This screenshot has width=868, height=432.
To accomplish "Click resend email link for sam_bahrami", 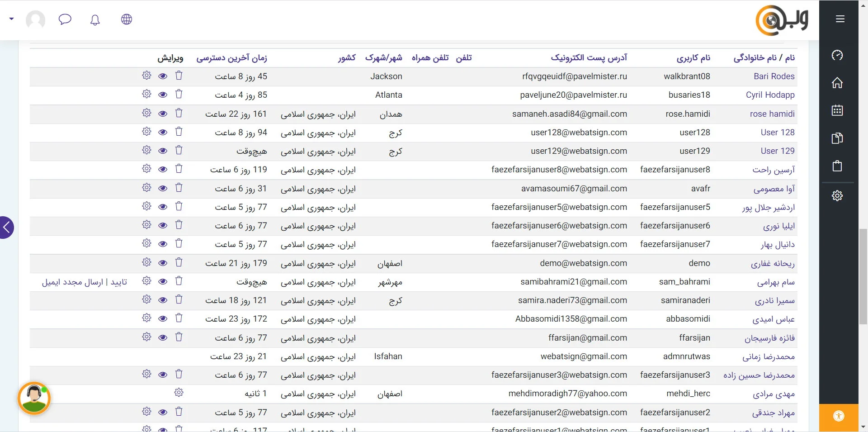I will coord(72,282).
